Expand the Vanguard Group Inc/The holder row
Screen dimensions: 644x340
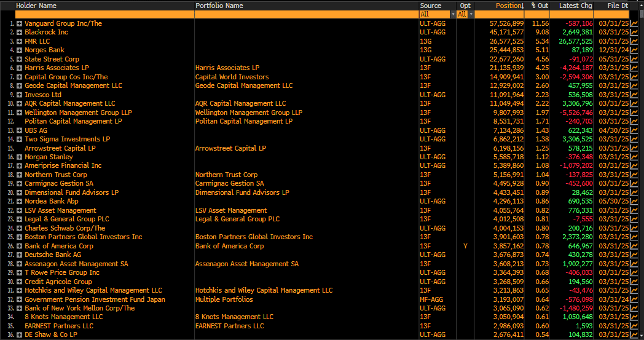pyautogui.click(x=20, y=23)
